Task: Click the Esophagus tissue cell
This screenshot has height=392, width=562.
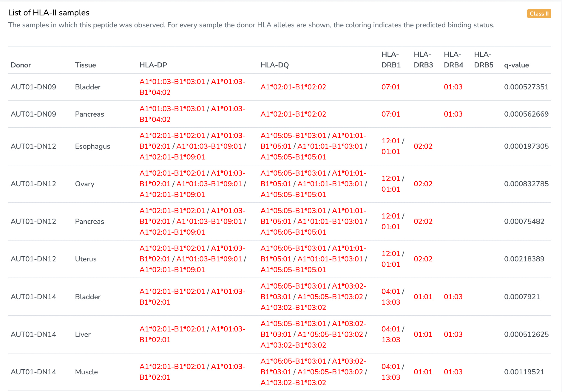Action: point(92,146)
